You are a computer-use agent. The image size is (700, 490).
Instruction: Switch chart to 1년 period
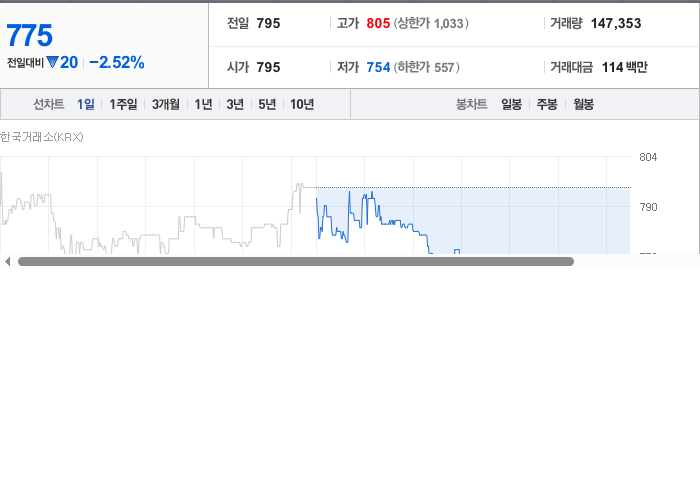(203, 104)
